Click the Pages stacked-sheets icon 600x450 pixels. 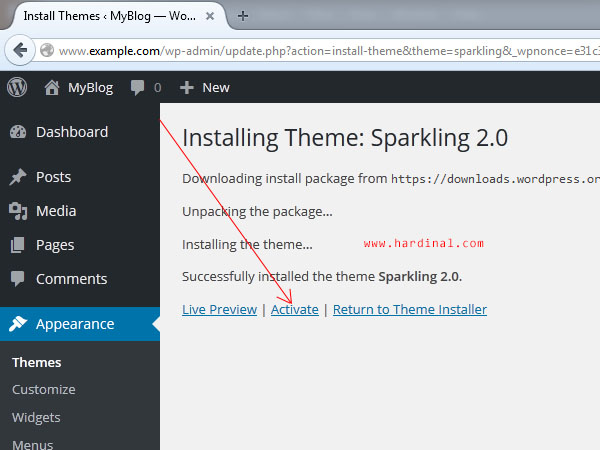18,245
